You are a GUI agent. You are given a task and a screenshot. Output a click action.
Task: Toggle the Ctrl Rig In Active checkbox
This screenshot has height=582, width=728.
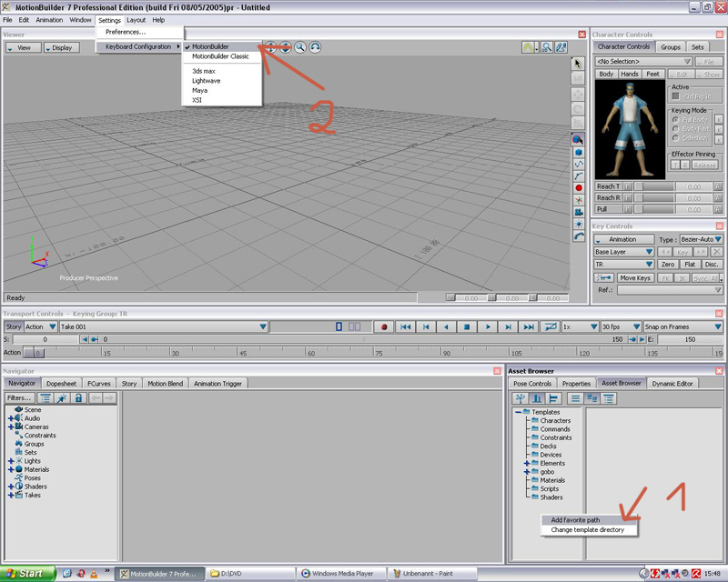coord(675,95)
